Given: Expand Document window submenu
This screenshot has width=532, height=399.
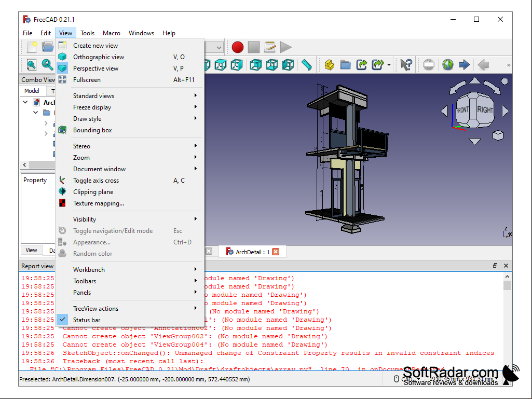Looking at the screenshot, I should click(130, 169).
